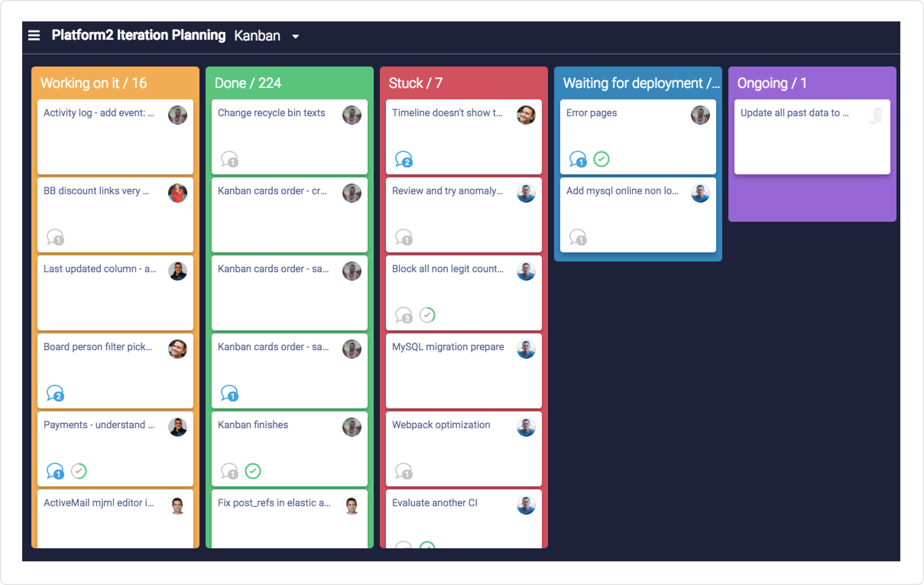Open Update all past data card
Image resolution: width=924 pixels, height=585 pixels.
click(794, 113)
